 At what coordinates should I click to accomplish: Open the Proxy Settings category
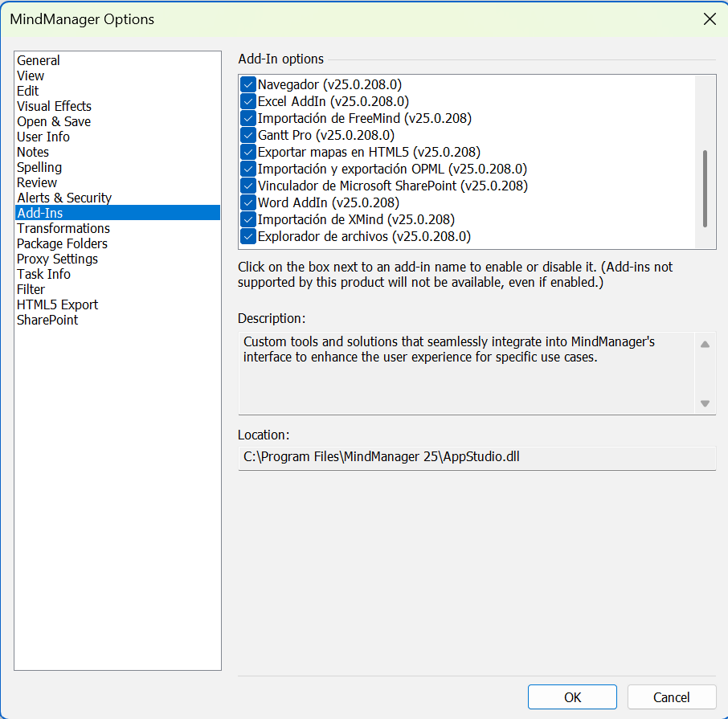[57, 259]
